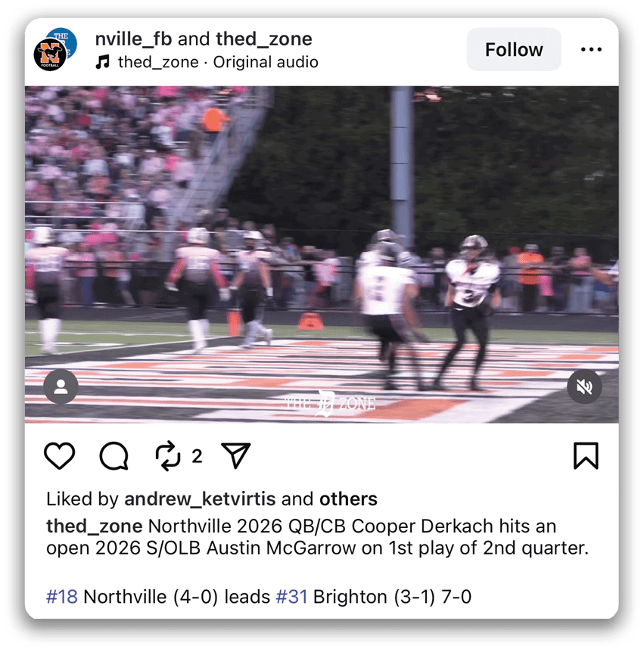Click the music note audio icon
This screenshot has height=652, width=644.
click(x=103, y=62)
